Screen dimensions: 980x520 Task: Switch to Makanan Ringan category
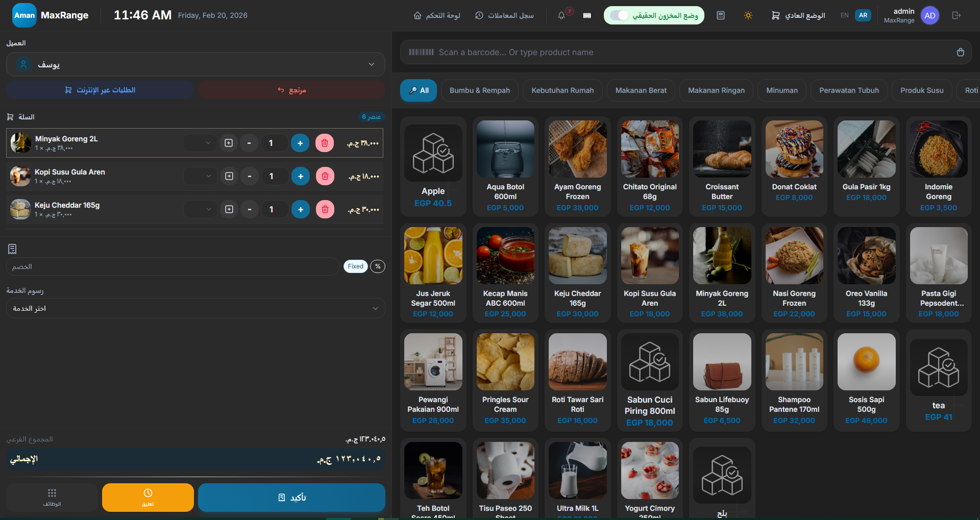click(716, 90)
